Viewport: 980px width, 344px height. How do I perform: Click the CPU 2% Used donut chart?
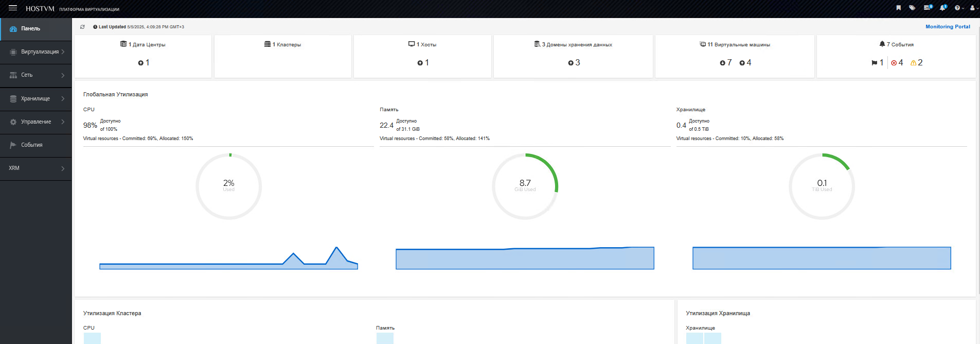pos(229,186)
